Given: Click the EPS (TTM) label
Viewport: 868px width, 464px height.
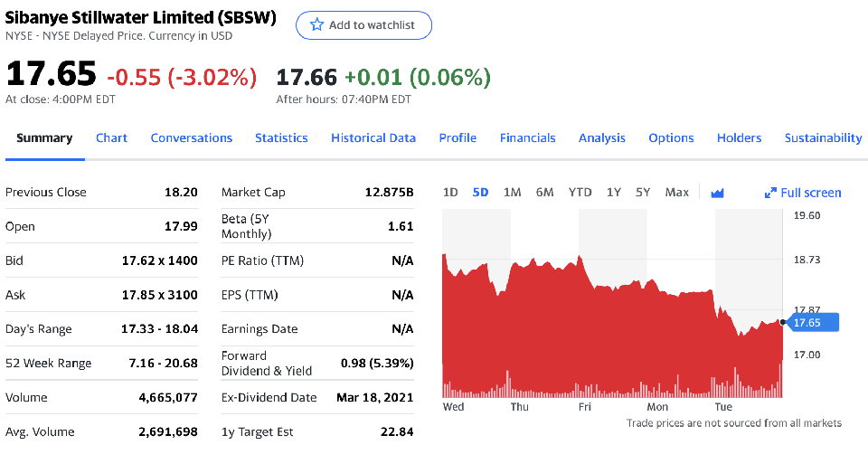Looking at the screenshot, I should [x=250, y=295].
